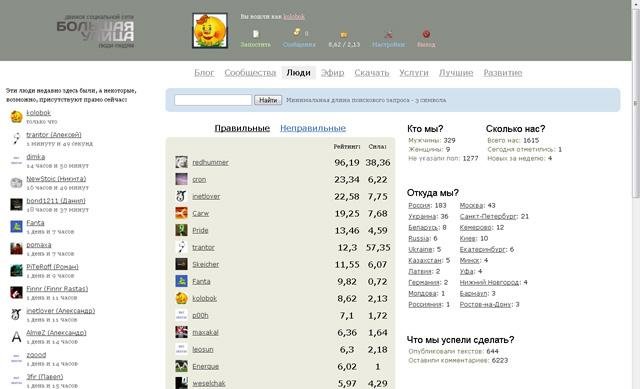This screenshot has height=389, width=640.
Task: Click the scrollbar up arrow
Action: tap(636, 4)
